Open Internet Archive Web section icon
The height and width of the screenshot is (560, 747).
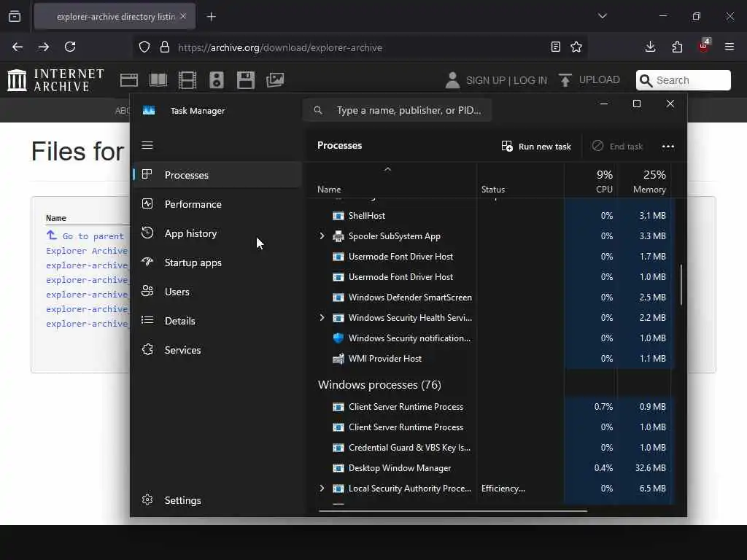(128, 80)
